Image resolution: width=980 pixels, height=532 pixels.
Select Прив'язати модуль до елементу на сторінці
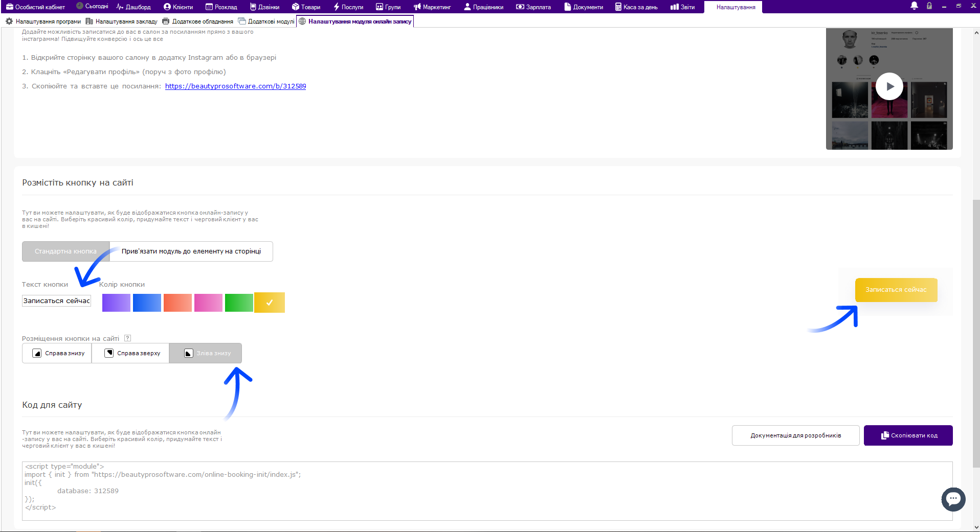[x=191, y=251]
